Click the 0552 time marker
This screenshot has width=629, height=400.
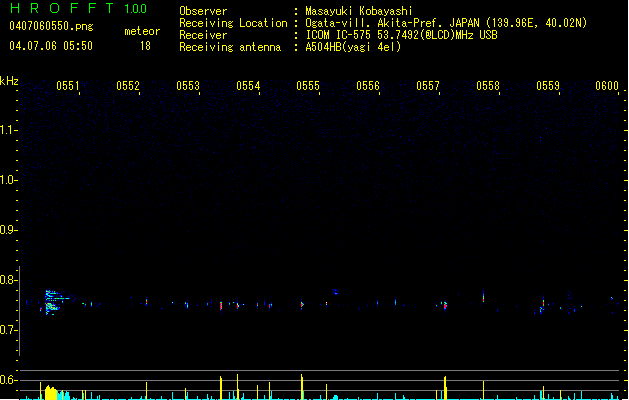point(128,86)
